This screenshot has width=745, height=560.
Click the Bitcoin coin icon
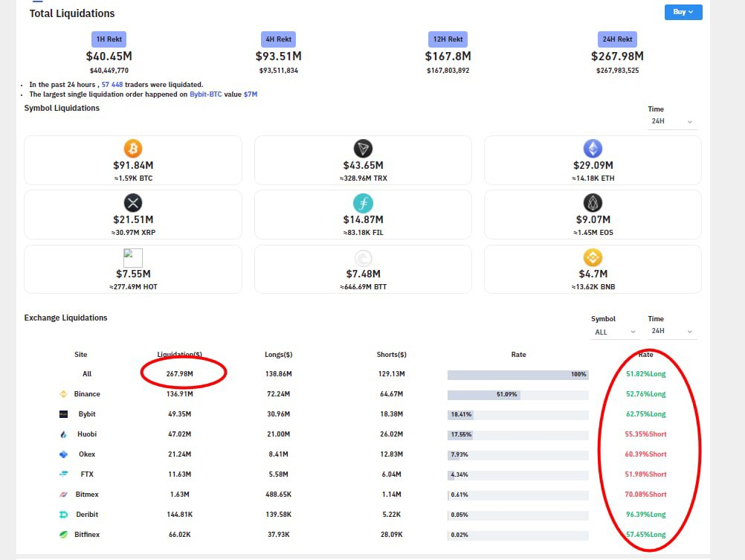click(133, 149)
